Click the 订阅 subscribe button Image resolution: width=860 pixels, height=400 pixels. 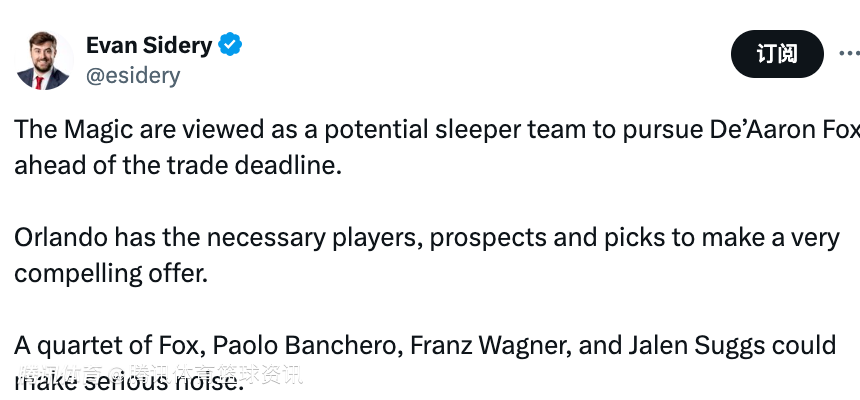777,54
